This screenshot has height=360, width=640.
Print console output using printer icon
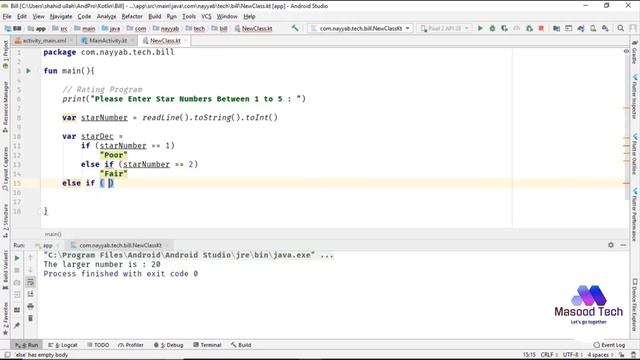point(30,306)
